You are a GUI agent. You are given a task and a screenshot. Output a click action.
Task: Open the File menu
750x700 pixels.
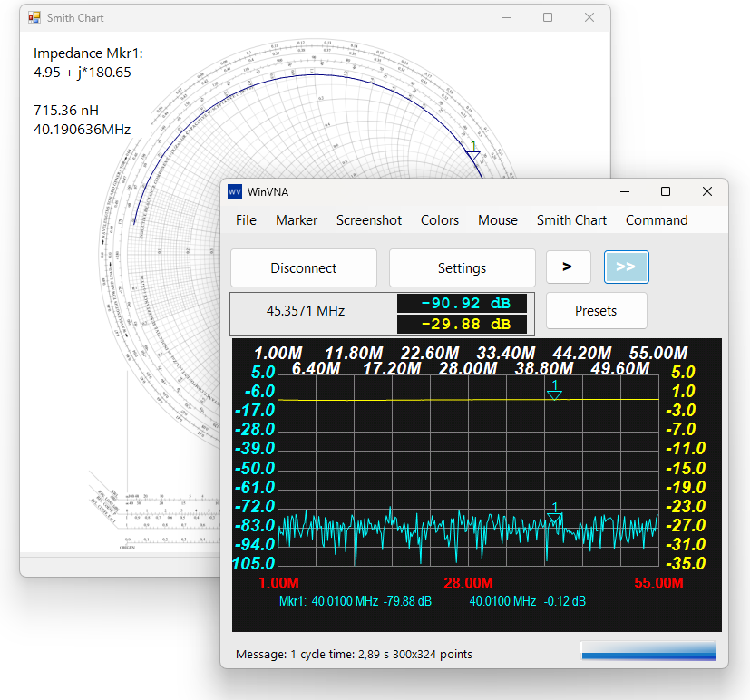tap(246, 219)
